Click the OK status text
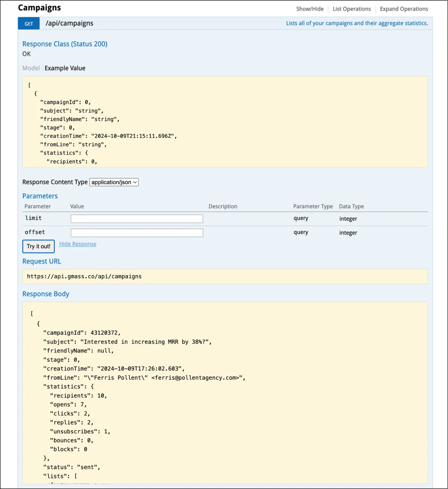Viewport: 448px width, 489px height. (27, 54)
